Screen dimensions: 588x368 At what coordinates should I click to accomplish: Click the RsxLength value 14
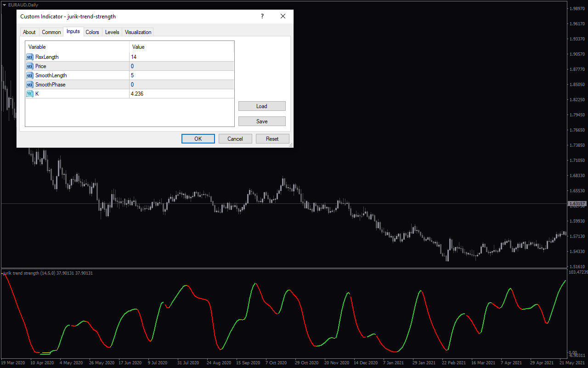click(134, 57)
